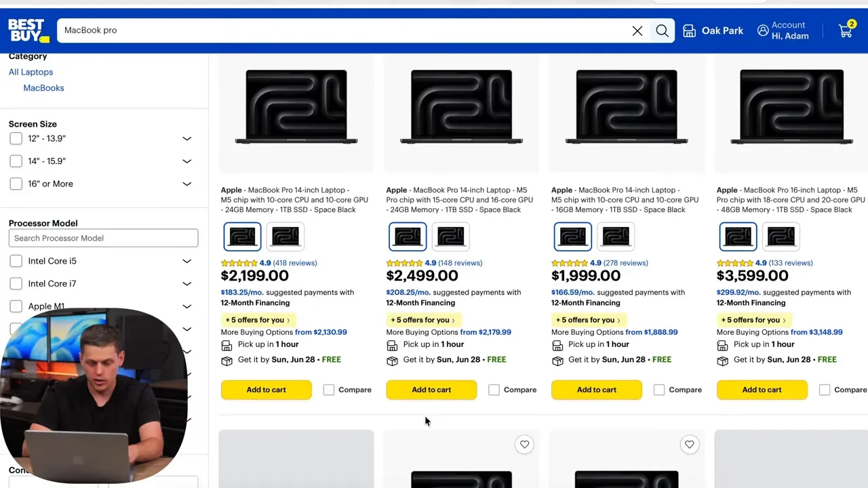Expand the Apple M1 chevron
The height and width of the screenshot is (488, 868).
click(x=187, y=306)
